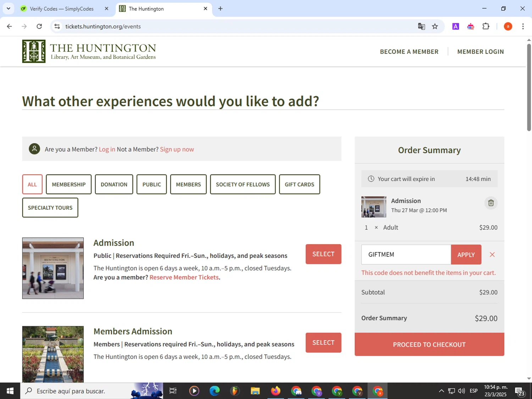Click the Members Admission heading
This screenshot has width=532, height=399.
pyautogui.click(x=133, y=331)
